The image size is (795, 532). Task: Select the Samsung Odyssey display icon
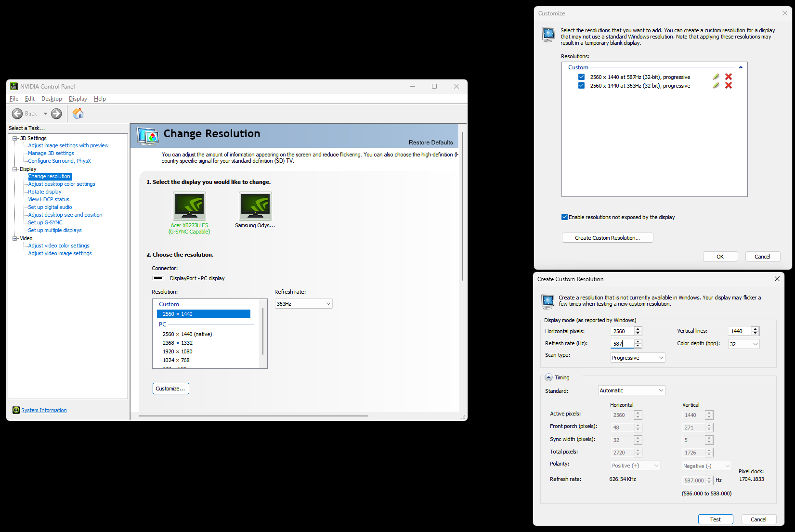(255, 206)
